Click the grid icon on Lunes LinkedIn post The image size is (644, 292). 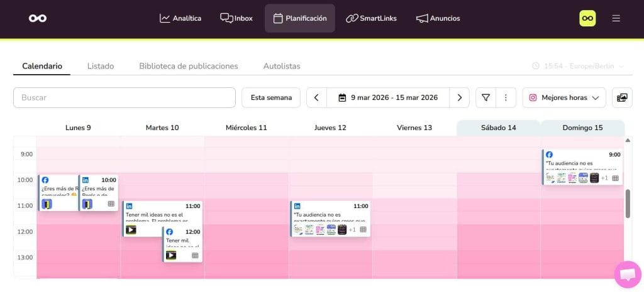click(111, 204)
